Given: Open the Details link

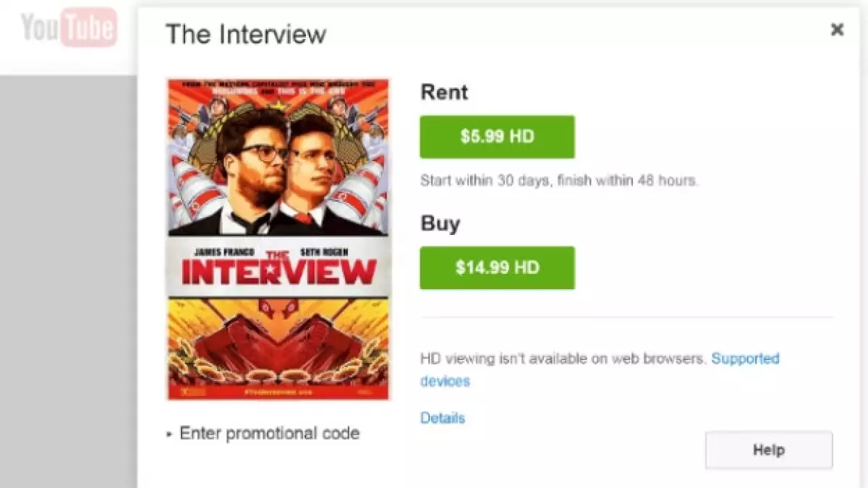Looking at the screenshot, I should tap(442, 418).
